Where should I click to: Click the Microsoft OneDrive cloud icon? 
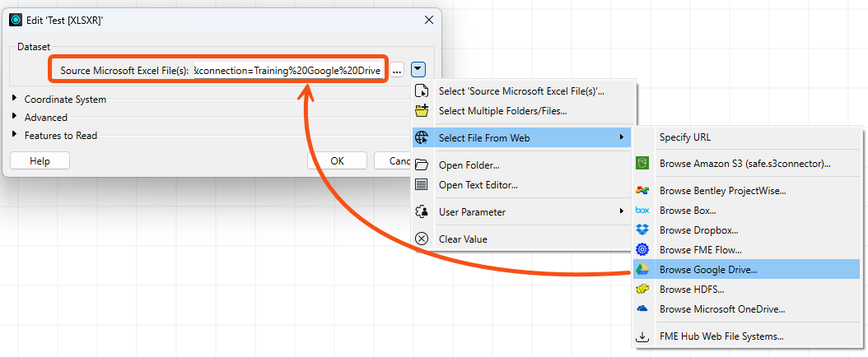tap(642, 309)
